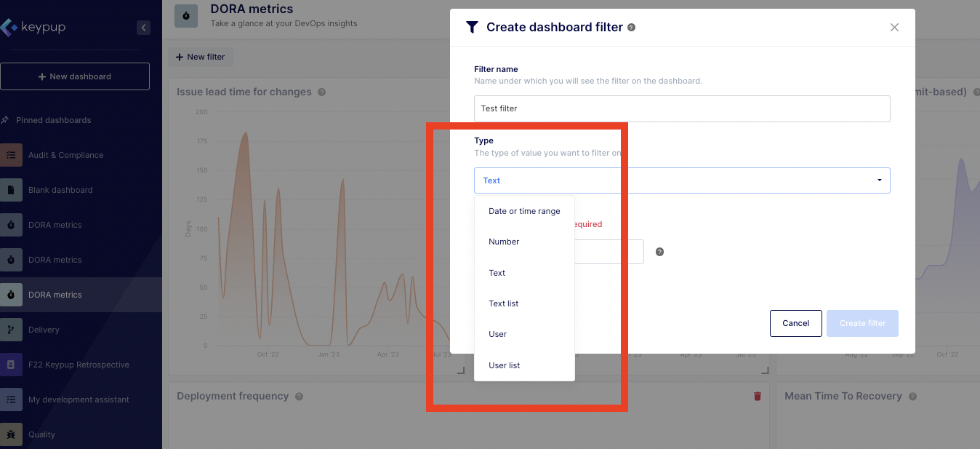Click the question mark next to Issue lead time

click(x=321, y=92)
